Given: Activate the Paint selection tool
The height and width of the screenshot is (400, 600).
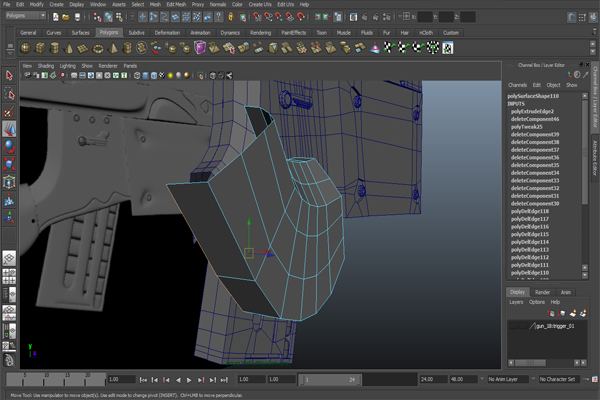Looking at the screenshot, I should 9,111.
